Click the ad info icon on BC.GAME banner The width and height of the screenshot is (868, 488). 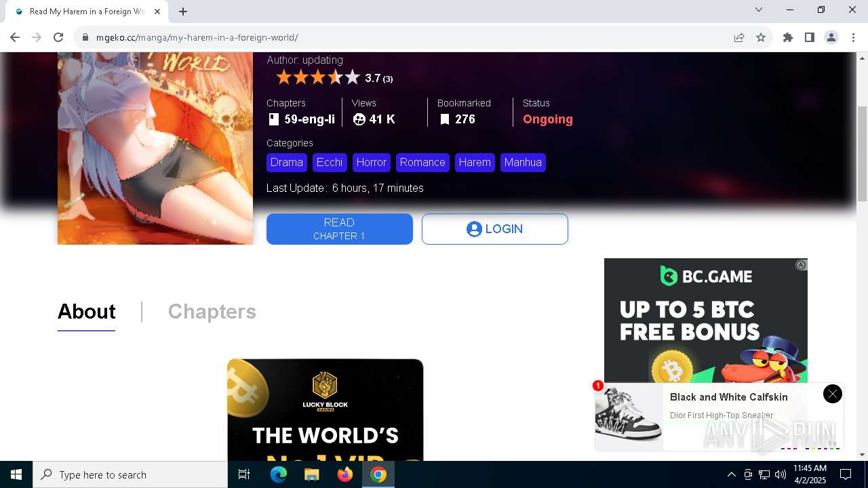(801, 265)
